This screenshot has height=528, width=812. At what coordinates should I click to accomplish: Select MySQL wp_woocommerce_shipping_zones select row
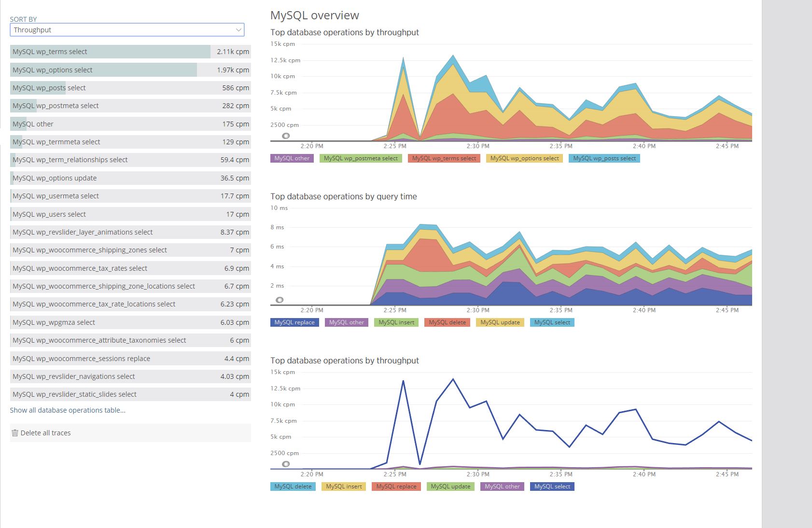[x=130, y=250]
